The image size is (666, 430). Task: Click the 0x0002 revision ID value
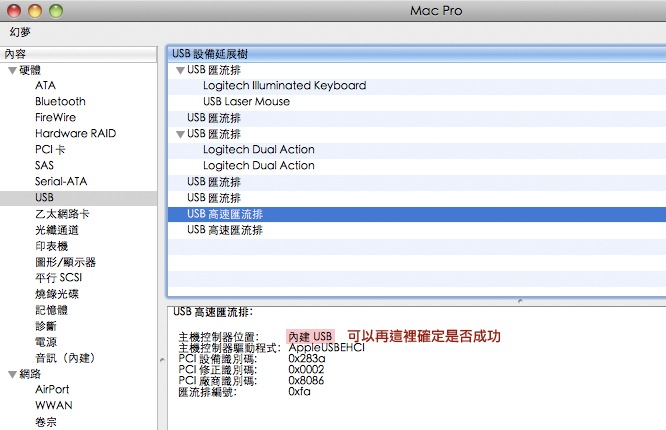[x=306, y=370]
